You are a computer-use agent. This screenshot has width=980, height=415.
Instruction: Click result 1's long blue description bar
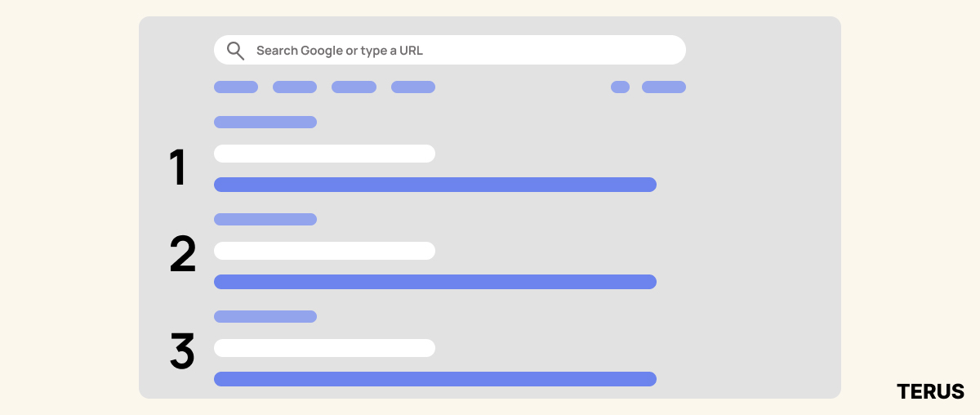click(x=435, y=185)
